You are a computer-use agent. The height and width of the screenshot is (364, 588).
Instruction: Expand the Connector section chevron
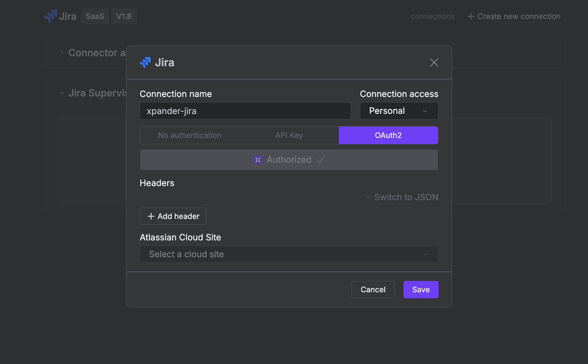point(62,53)
